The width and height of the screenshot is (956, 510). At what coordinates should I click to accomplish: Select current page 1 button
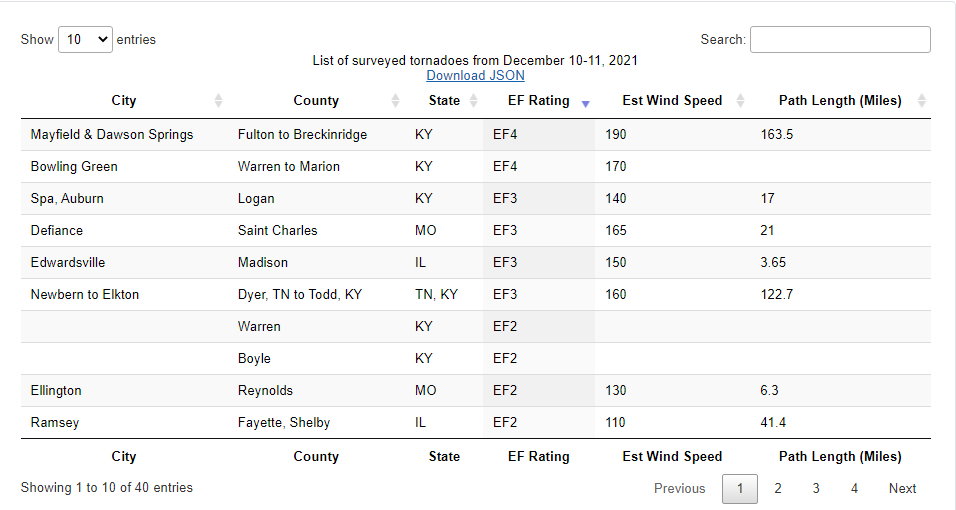[x=740, y=489]
